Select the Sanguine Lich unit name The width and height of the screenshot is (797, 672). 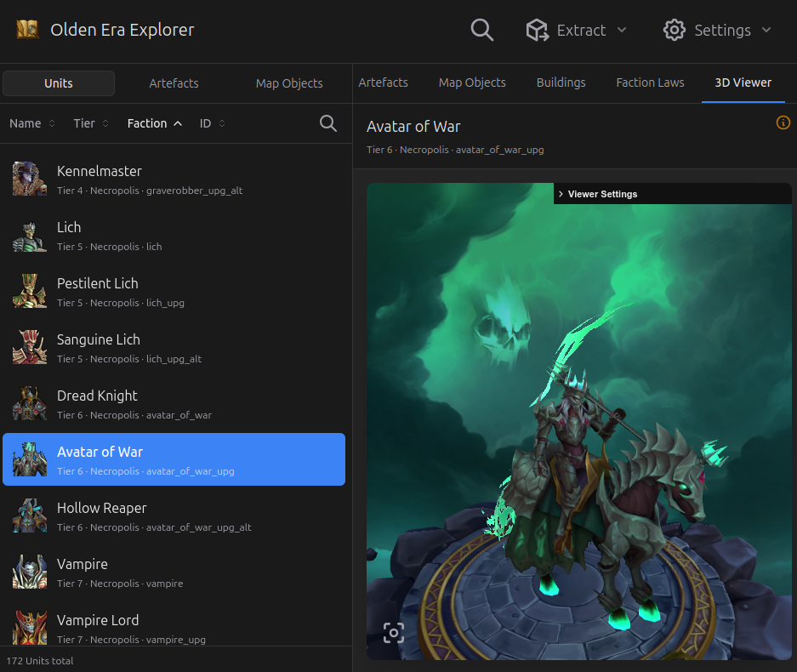[99, 339]
